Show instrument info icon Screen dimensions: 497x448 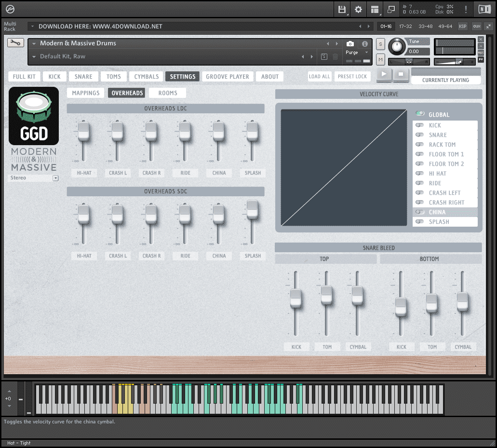pyautogui.click(x=365, y=44)
